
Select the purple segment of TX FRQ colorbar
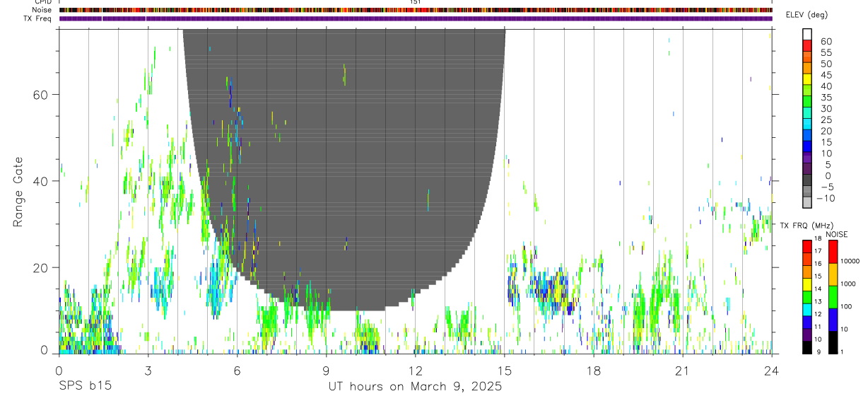(x=807, y=335)
